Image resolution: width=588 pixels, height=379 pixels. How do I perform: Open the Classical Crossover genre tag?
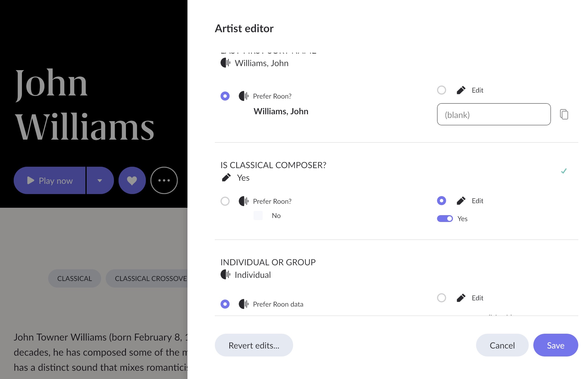[147, 278]
